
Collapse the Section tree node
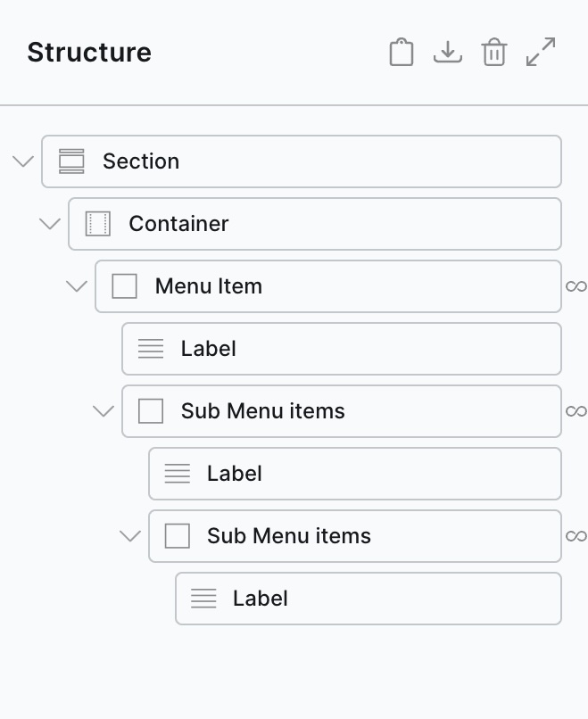click(24, 161)
